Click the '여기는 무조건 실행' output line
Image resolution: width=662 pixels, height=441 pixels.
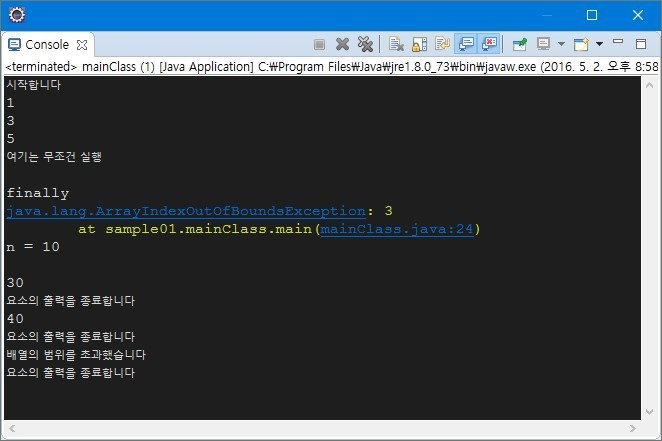tap(54, 157)
